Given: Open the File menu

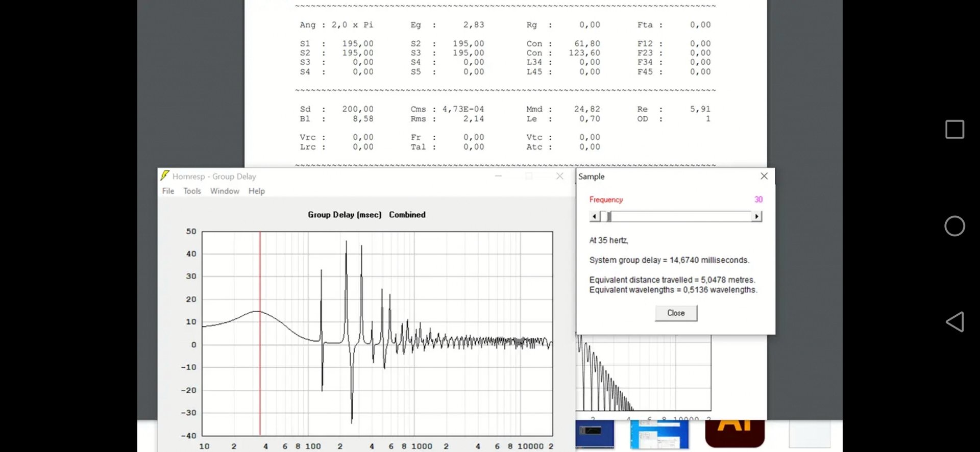Looking at the screenshot, I should (168, 191).
